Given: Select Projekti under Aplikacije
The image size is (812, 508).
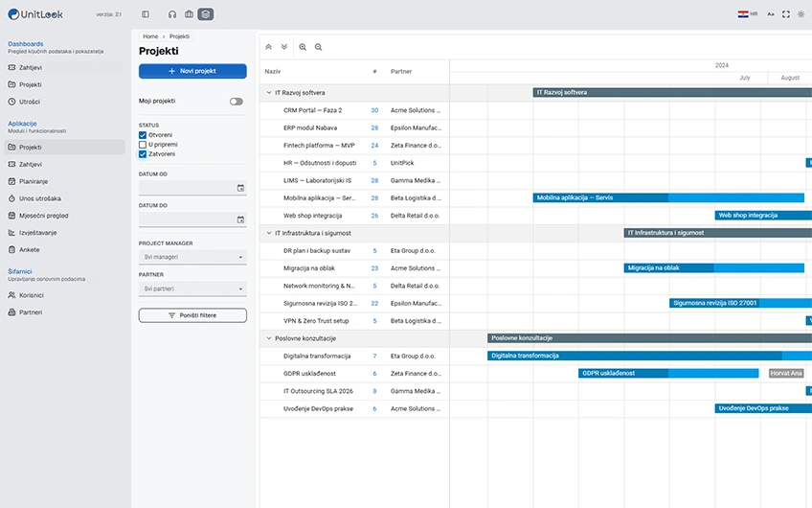Looking at the screenshot, I should coord(65,148).
